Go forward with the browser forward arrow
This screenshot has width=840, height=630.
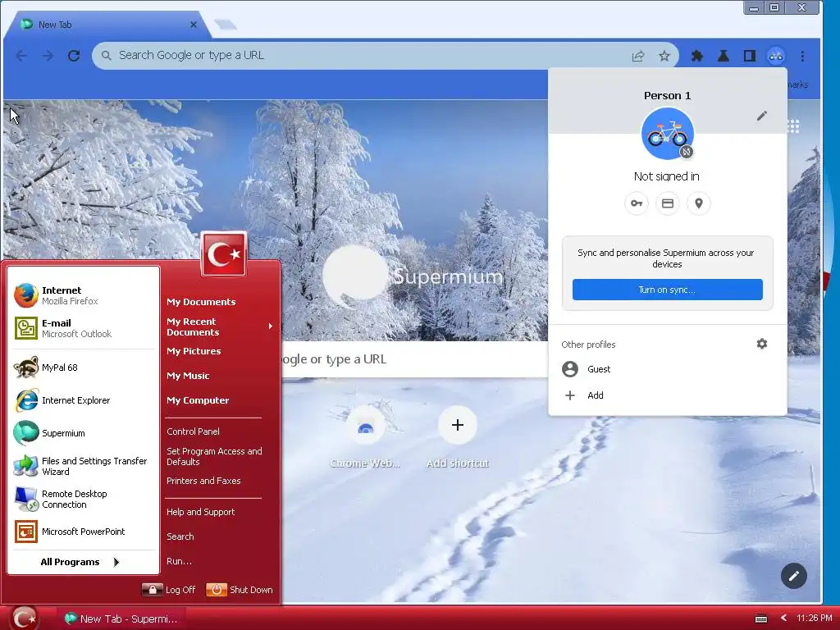coord(48,56)
